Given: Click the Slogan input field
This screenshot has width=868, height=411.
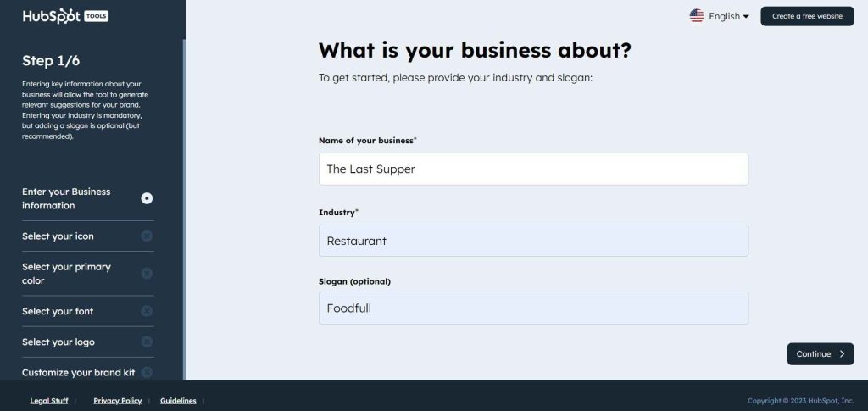Looking at the screenshot, I should [533, 308].
